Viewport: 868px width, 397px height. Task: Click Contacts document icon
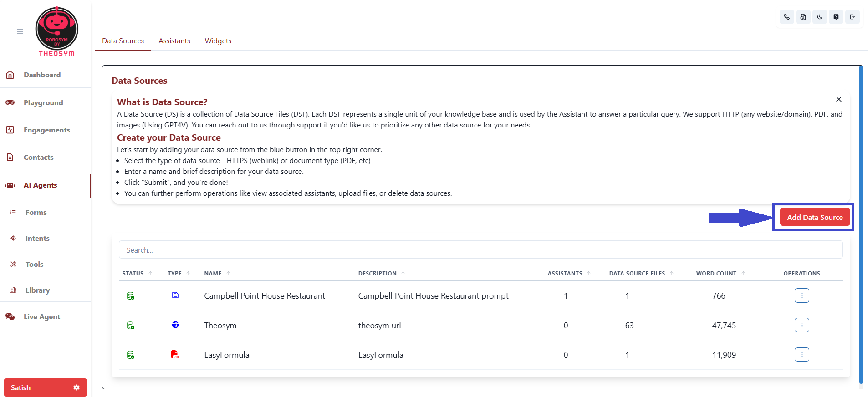(10, 157)
